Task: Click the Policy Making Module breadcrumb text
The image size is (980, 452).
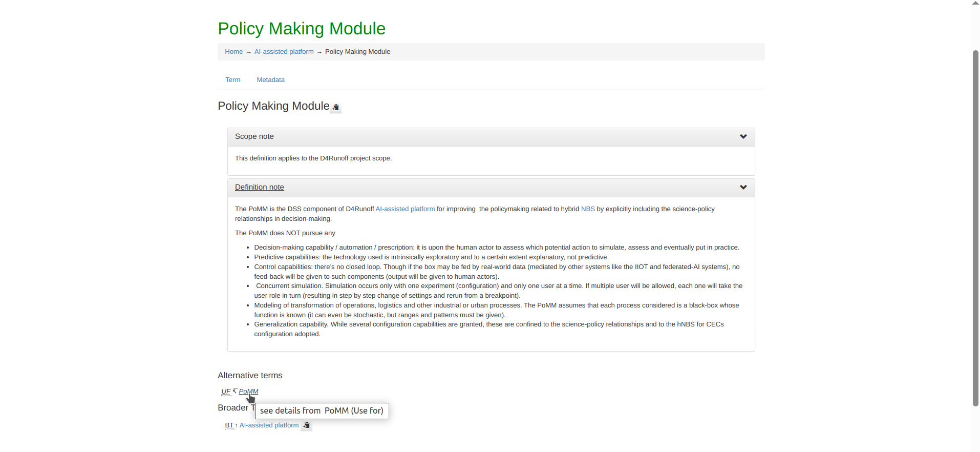Action: point(357,52)
